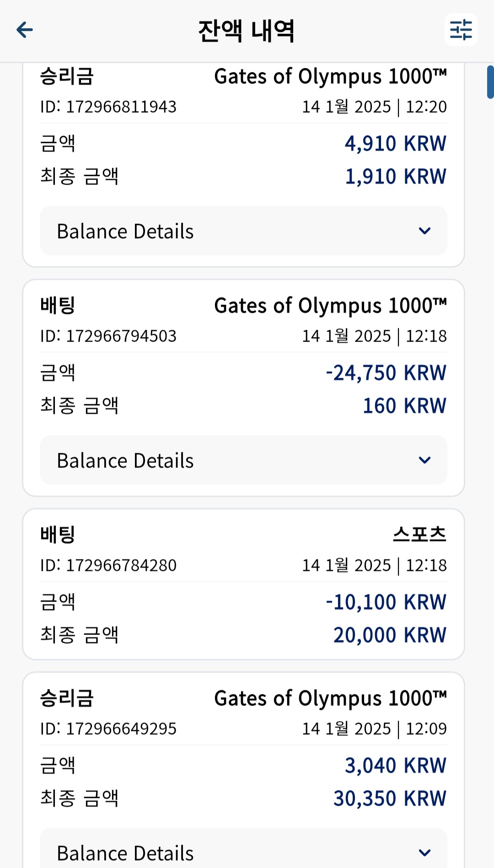494x868 pixels.
Task: Click Gates of Olympus 1000 in the 12:18 bet
Action: pos(330,306)
